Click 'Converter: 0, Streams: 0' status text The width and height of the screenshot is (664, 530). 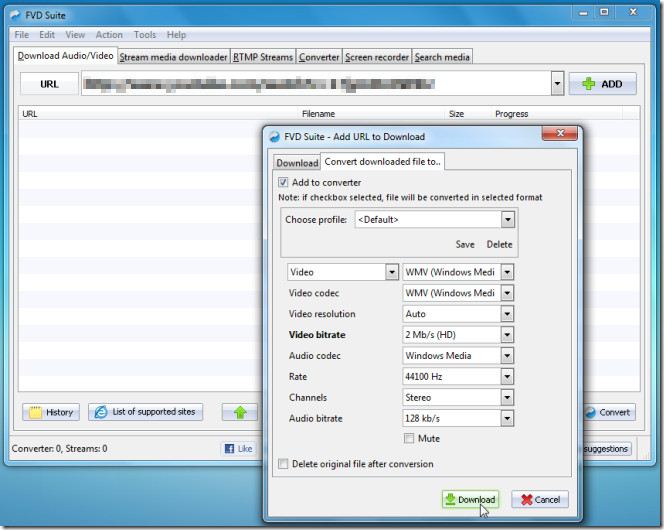click(59, 449)
